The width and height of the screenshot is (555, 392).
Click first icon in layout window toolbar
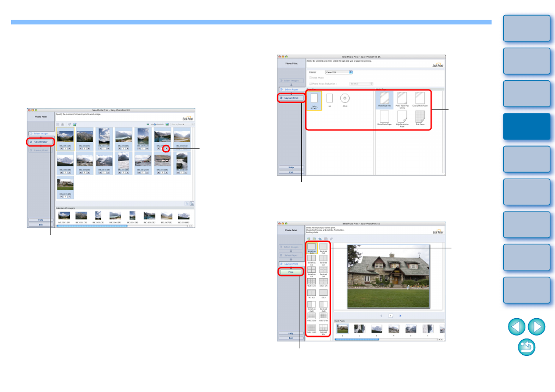309,239
